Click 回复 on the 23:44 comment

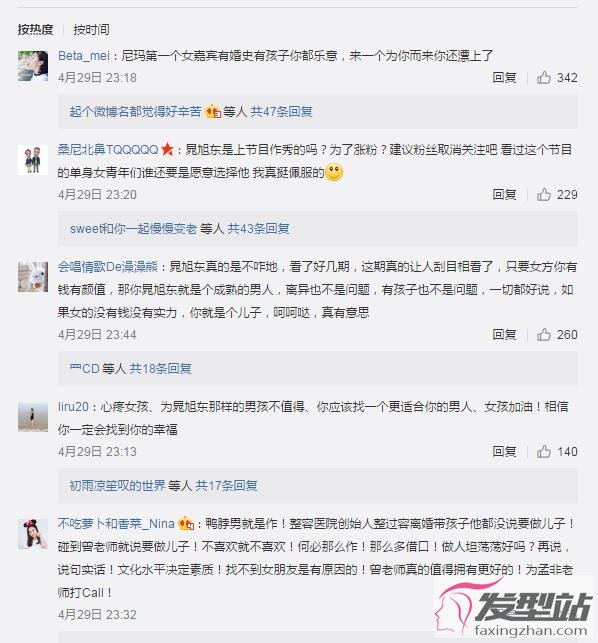coord(504,334)
